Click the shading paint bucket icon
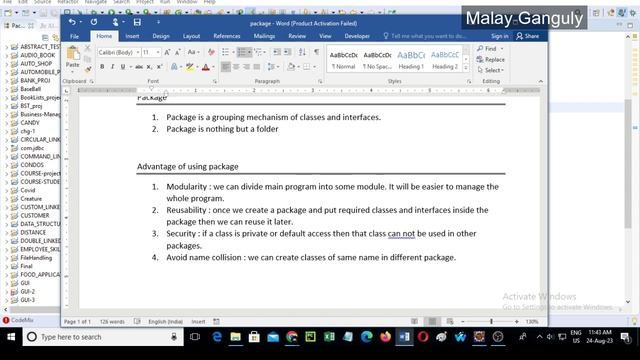The width and height of the screenshot is (640, 360). point(291,67)
